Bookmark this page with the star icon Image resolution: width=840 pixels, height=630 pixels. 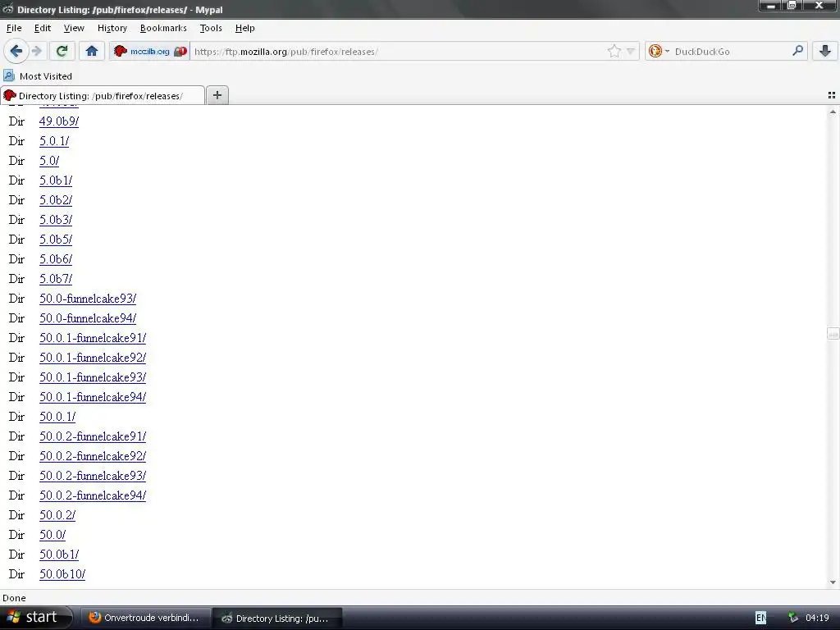coord(614,51)
